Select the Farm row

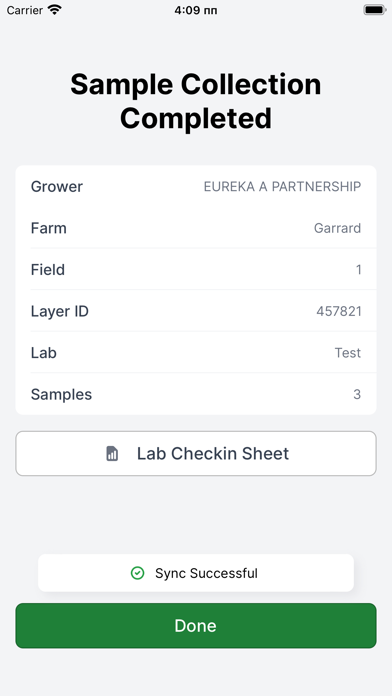[196, 228]
